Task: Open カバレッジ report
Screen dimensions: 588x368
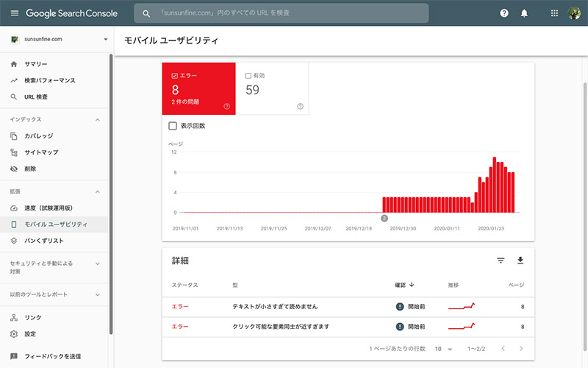Action: [x=54, y=136]
